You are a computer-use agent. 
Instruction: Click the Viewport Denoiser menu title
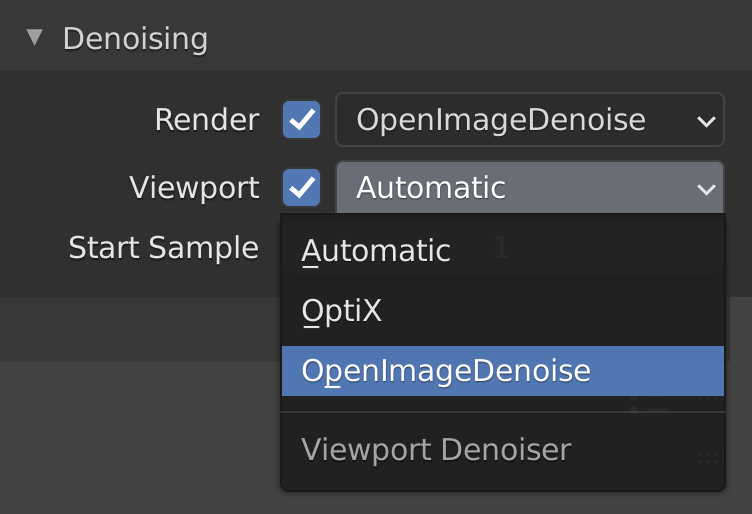click(x=436, y=449)
